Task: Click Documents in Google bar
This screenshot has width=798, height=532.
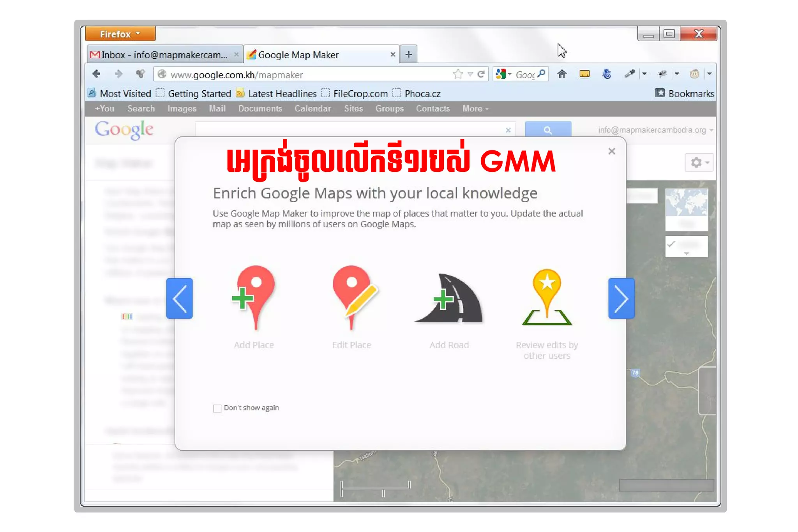Action: click(x=260, y=109)
